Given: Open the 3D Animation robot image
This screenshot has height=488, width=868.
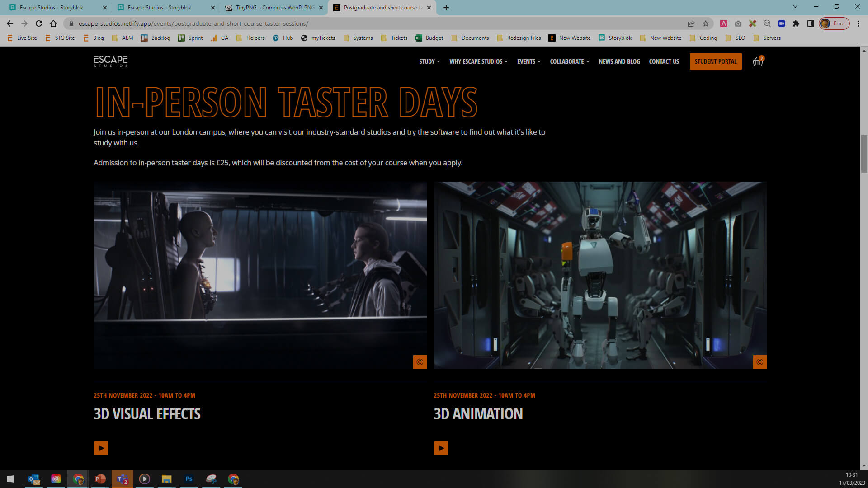Looking at the screenshot, I should point(600,275).
